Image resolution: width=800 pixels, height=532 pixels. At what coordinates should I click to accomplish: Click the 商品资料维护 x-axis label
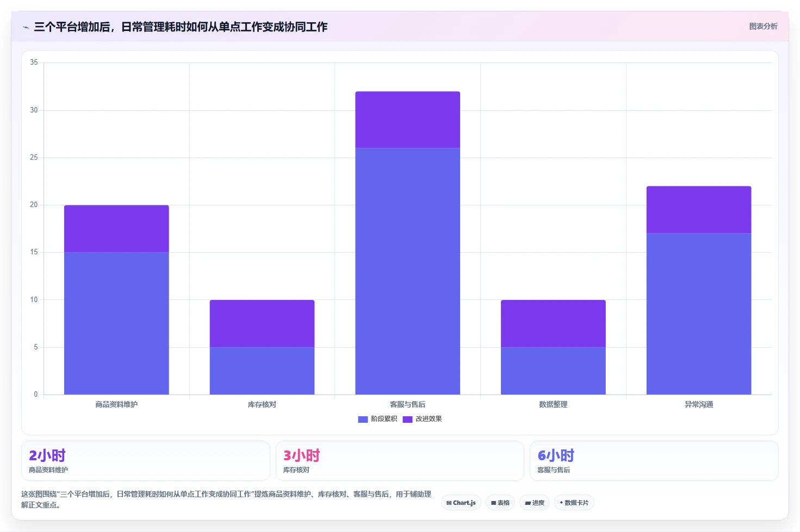116,404
